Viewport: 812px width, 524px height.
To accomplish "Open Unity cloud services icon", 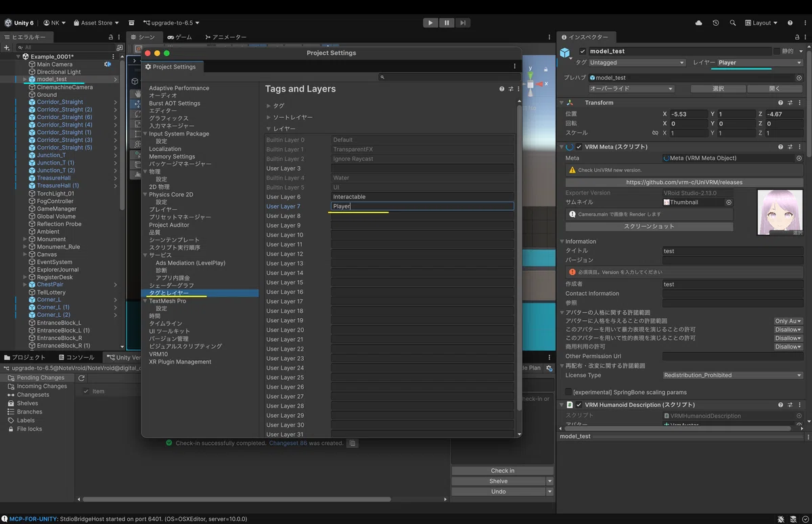I will (699, 22).
